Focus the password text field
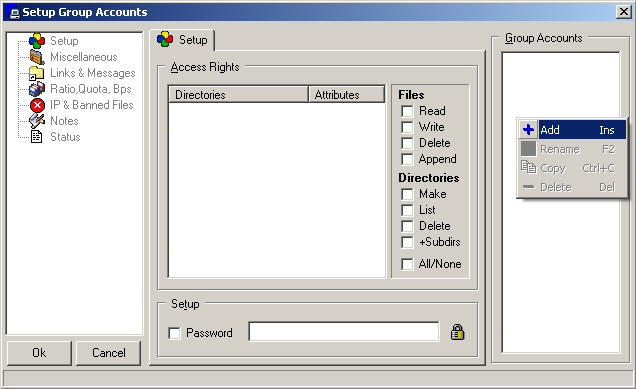The image size is (636, 389). pos(344,332)
